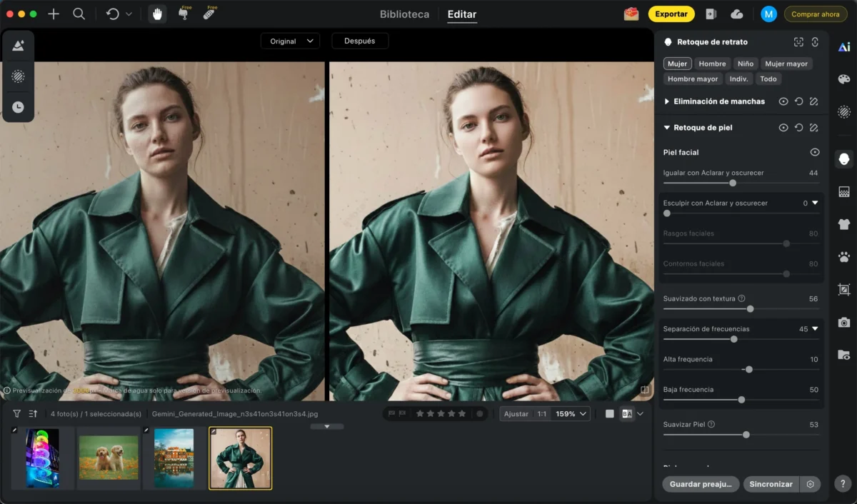857x504 pixels.
Task: Open the 159% zoom level dropdown
Action: (571, 413)
